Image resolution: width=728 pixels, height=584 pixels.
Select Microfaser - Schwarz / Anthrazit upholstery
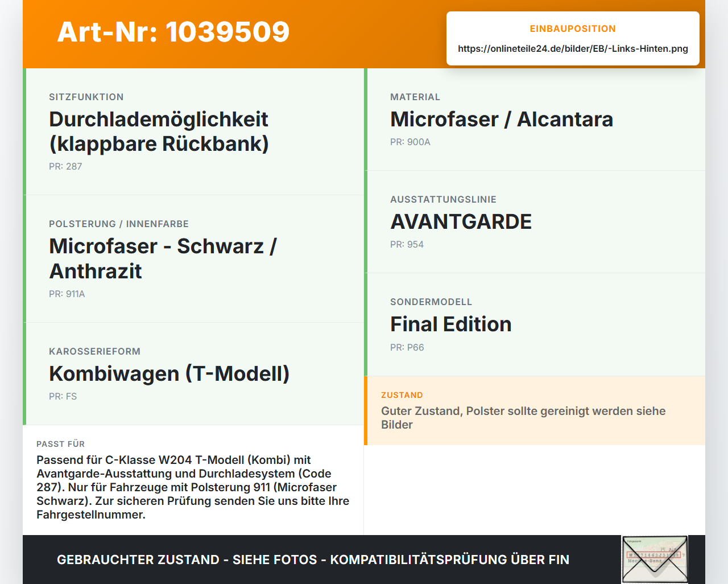pyautogui.click(x=193, y=259)
